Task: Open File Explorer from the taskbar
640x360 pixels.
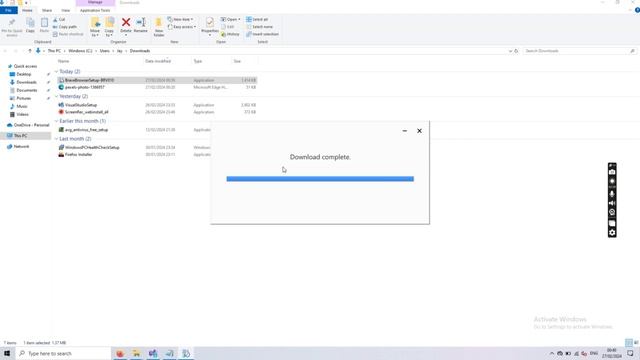Action: point(136,353)
